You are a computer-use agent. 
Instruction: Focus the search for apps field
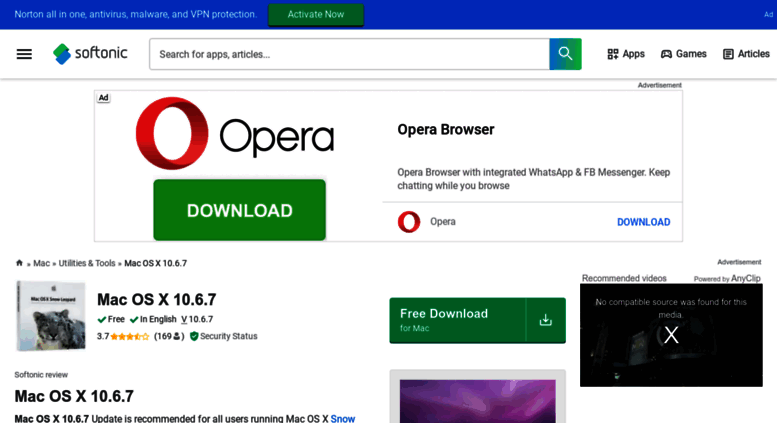coord(348,54)
